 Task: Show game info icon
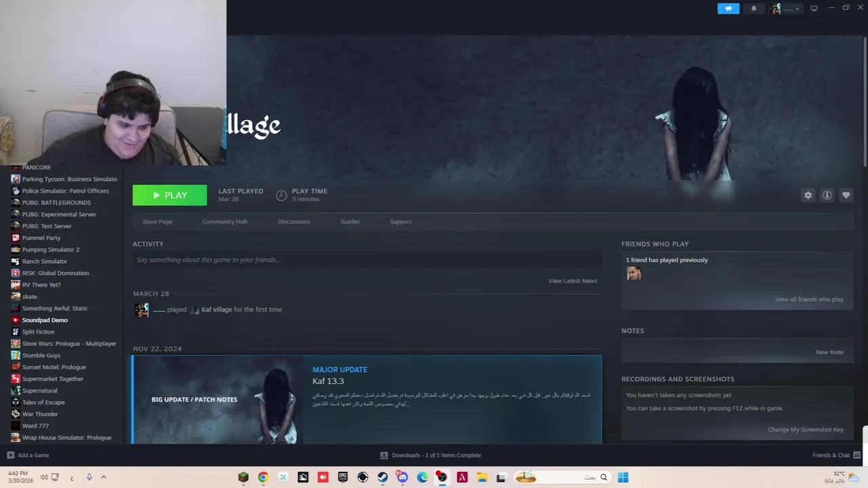pos(827,195)
